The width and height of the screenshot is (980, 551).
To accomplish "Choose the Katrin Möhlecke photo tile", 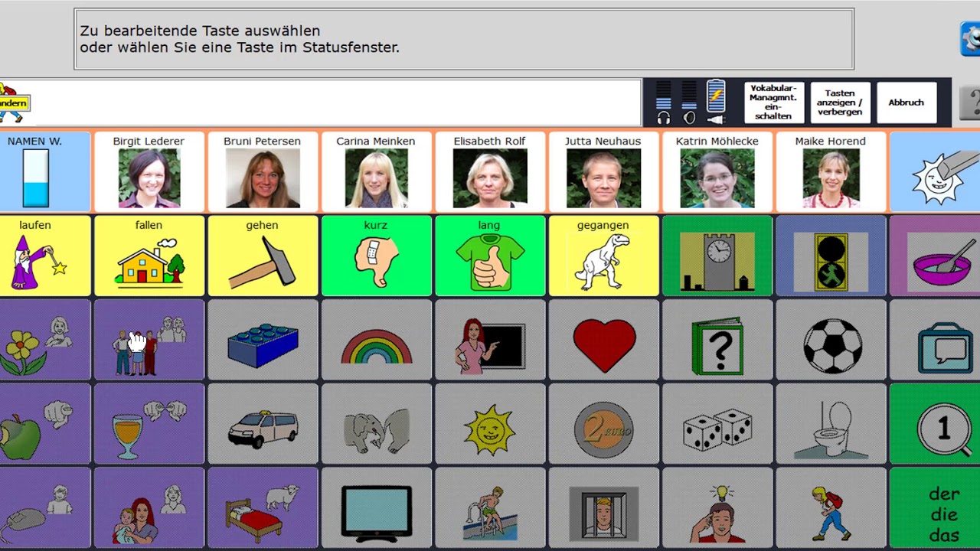I will [x=717, y=172].
